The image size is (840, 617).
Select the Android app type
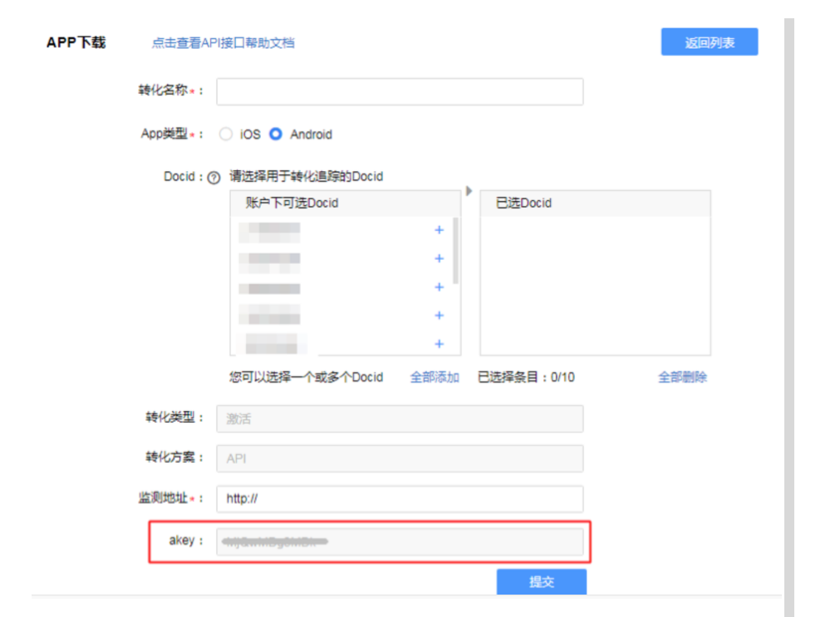276,134
